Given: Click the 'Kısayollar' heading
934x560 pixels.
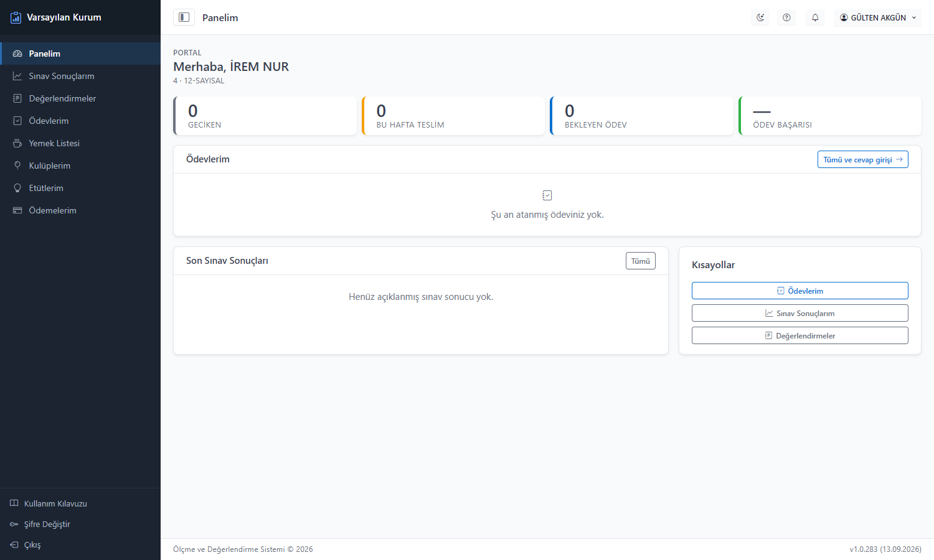Looking at the screenshot, I should tap(713, 265).
